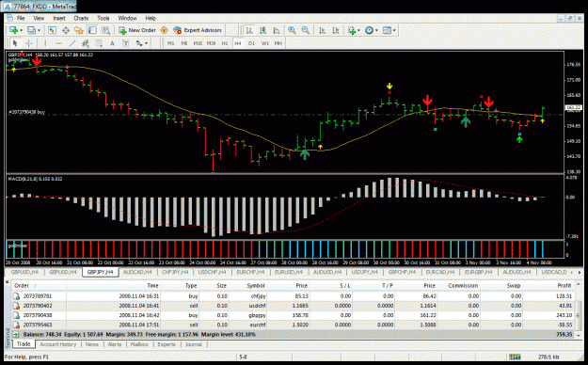Select the Horizontal Line drawing tool
Image resolution: width=588 pixels, height=365 pixels.
[58, 43]
